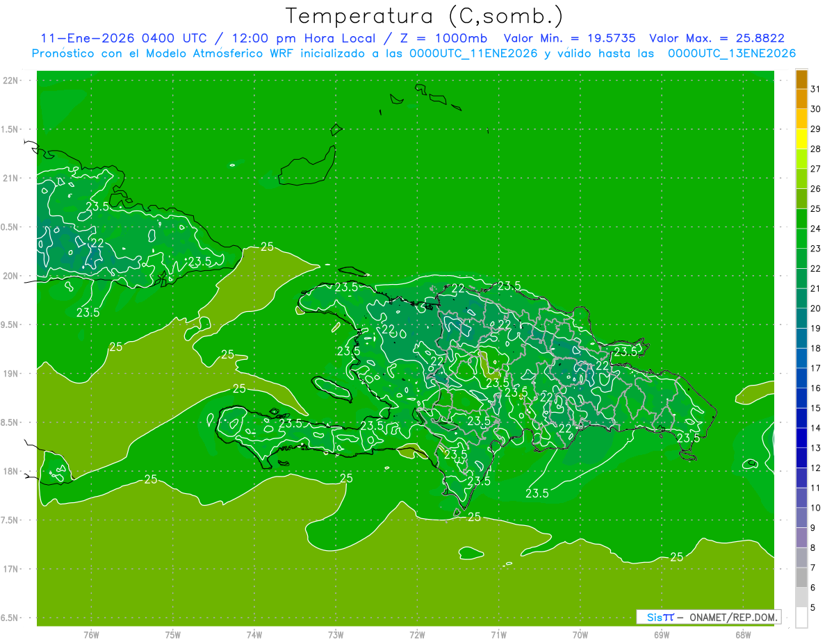
Task: Click the dark orange legend swatch above 31
Action: click(801, 79)
